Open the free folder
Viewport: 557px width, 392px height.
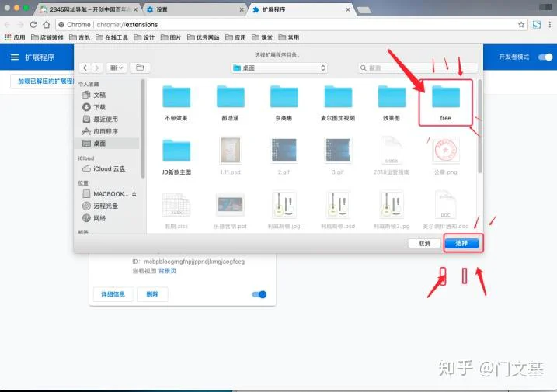click(446, 98)
